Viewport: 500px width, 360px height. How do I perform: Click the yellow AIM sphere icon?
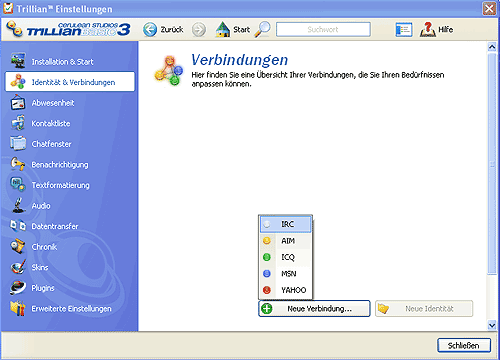click(x=267, y=240)
